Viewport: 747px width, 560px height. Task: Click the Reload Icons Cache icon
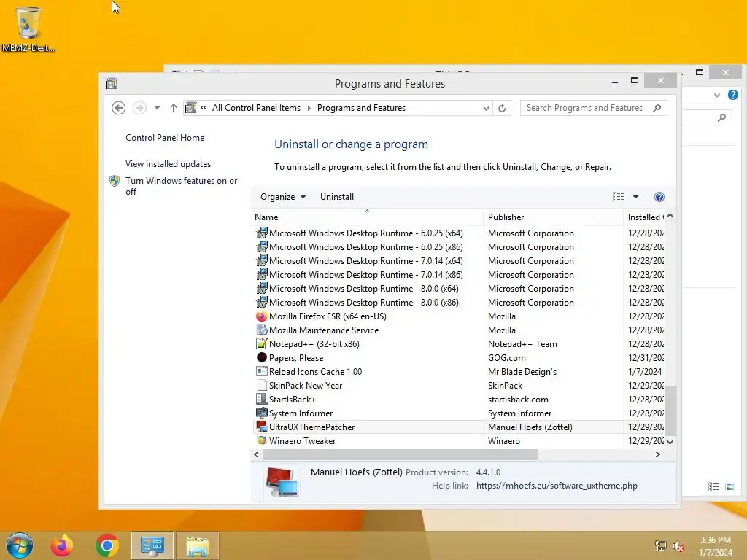coord(262,371)
